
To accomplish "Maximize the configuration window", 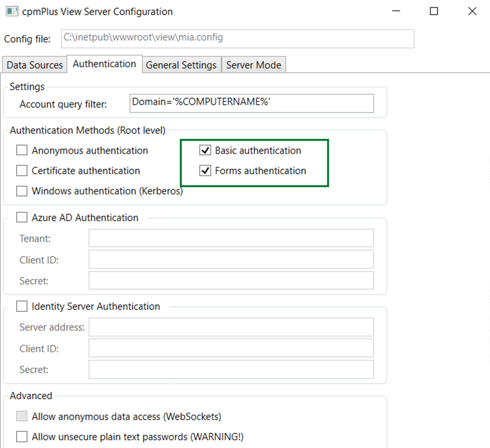I will click(434, 11).
